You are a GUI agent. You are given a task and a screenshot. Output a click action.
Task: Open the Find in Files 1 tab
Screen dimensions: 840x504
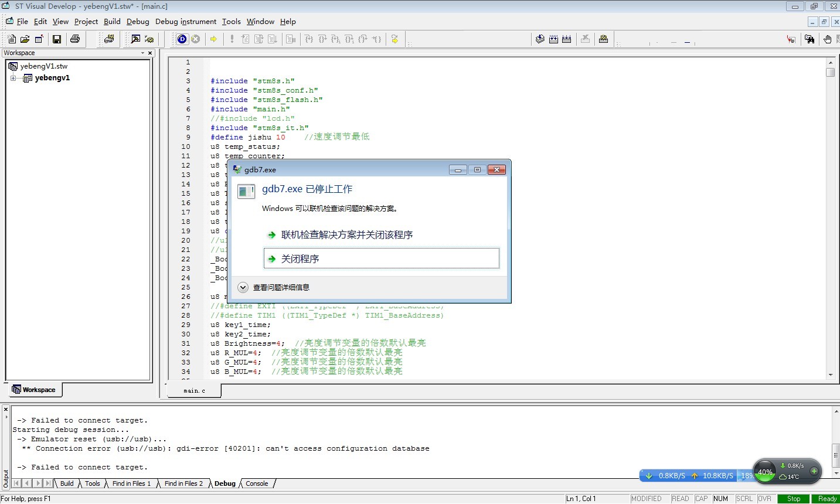(x=131, y=483)
